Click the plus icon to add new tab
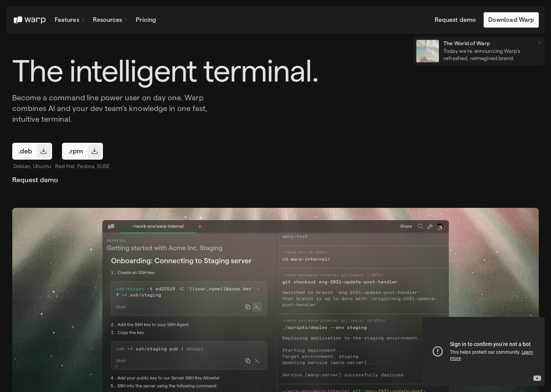The image size is (551, 392). click(200, 227)
